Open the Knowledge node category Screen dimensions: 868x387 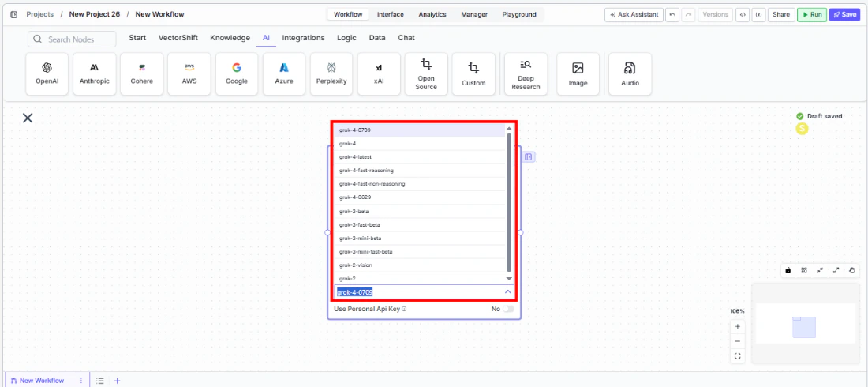(x=230, y=38)
